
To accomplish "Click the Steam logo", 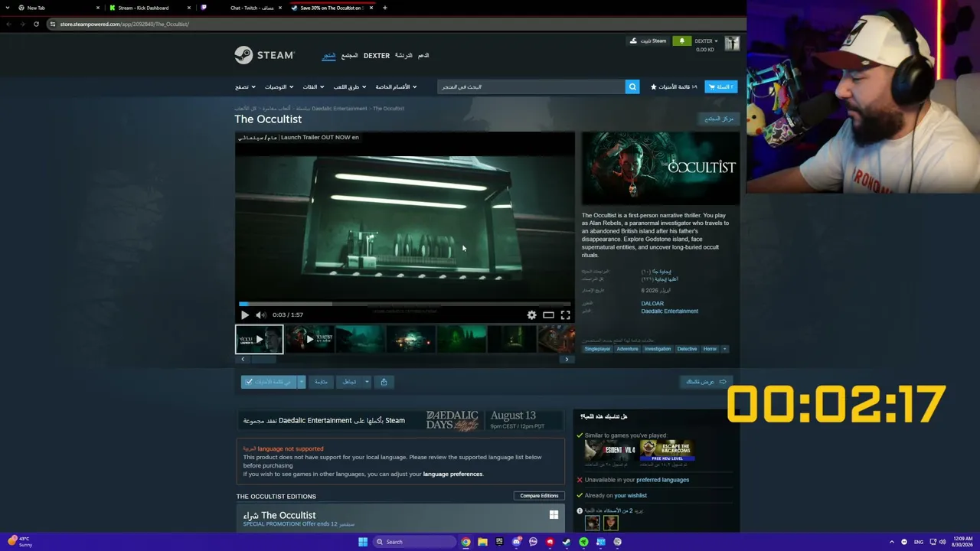I will 264,55.
